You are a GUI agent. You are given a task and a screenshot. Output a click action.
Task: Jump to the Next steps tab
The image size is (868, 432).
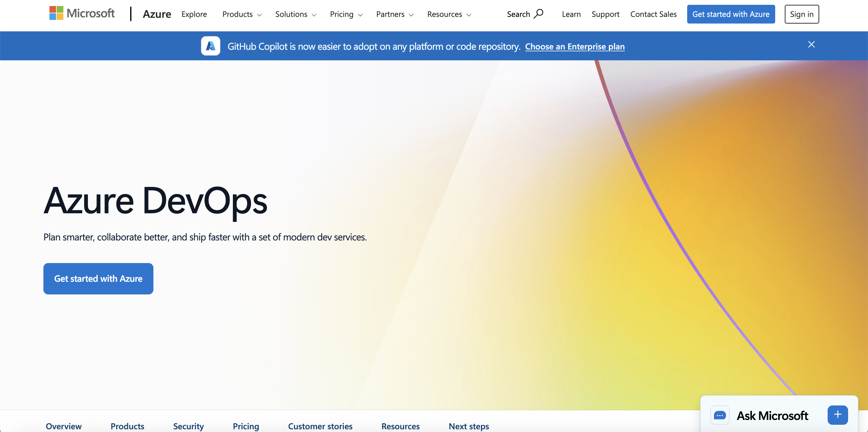tap(468, 426)
